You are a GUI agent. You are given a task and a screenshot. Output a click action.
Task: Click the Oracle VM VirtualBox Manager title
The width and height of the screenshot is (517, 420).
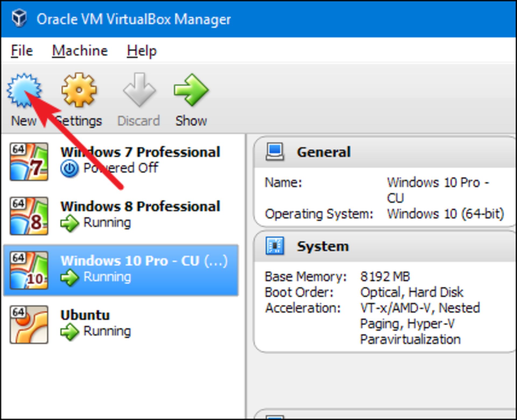134,19
